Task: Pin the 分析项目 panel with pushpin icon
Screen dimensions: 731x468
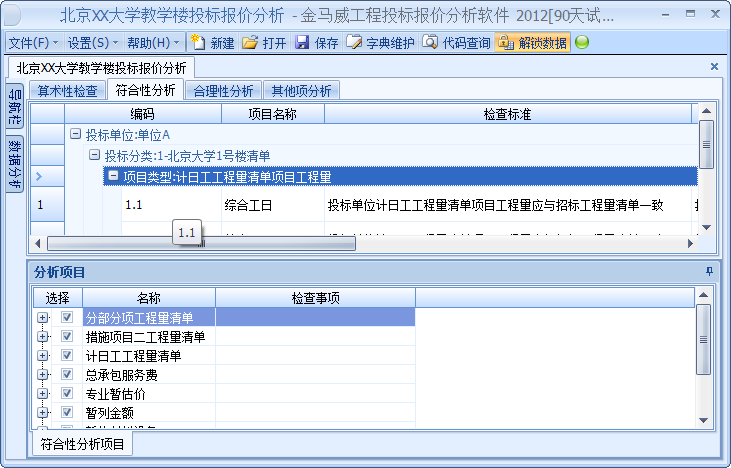Action: coord(710,271)
